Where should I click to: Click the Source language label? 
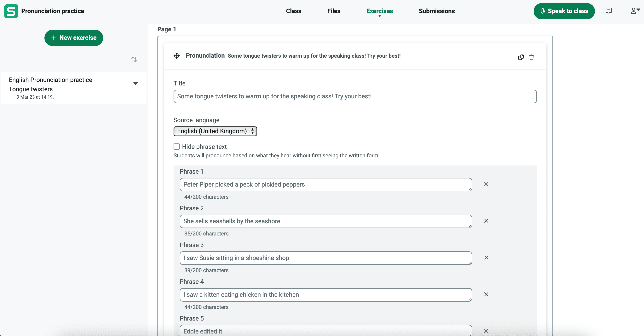(196, 120)
